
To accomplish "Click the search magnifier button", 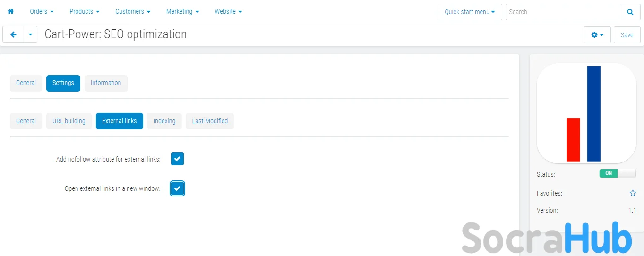I will click(x=630, y=12).
